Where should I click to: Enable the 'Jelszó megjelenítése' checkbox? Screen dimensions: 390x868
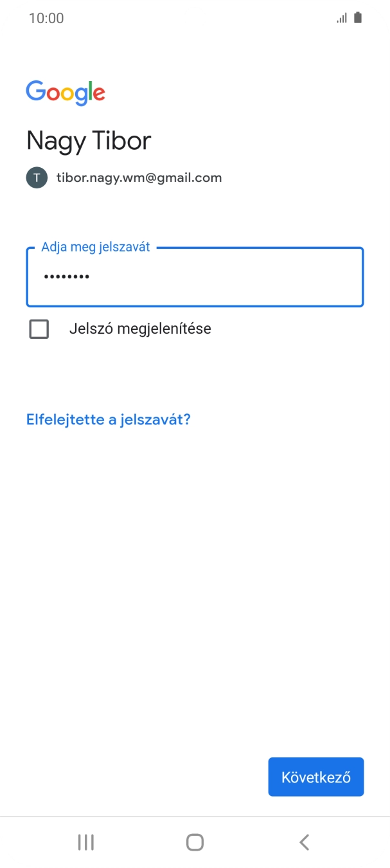(x=39, y=329)
